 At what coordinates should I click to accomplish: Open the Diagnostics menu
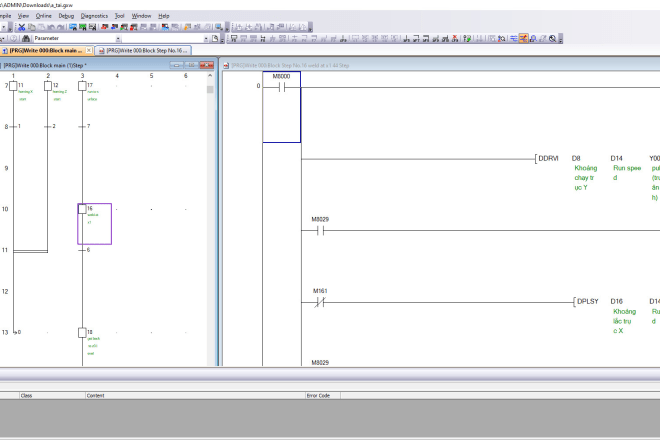coord(94,16)
